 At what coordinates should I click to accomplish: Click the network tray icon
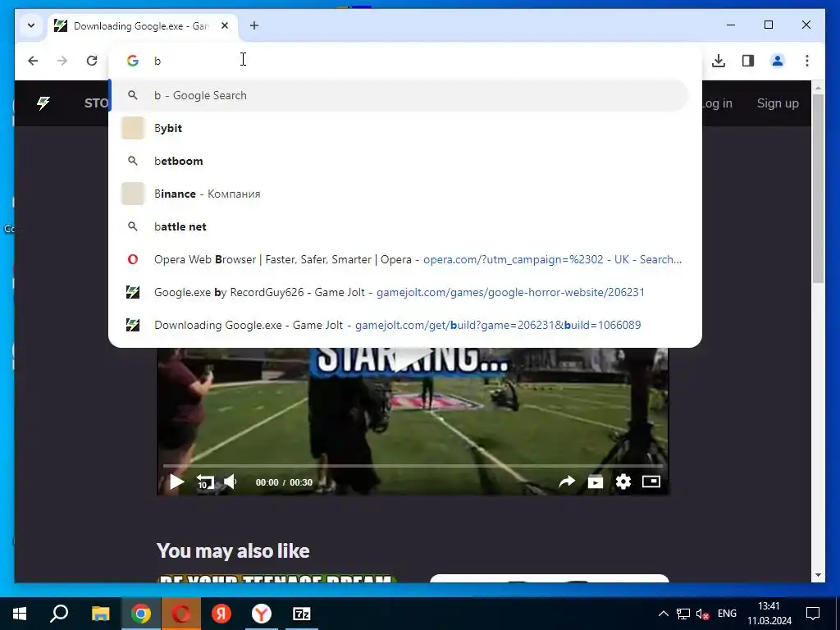[683, 614]
